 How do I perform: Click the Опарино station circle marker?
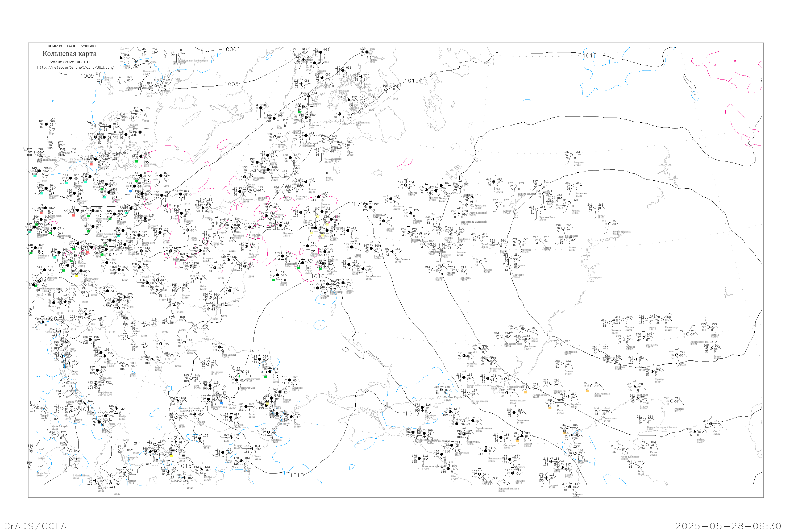coord(571,155)
